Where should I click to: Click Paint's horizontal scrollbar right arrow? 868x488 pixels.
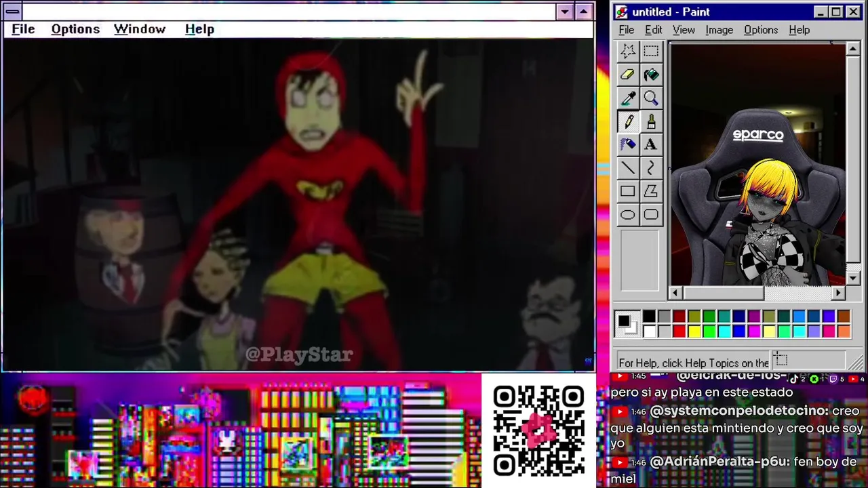839,293
